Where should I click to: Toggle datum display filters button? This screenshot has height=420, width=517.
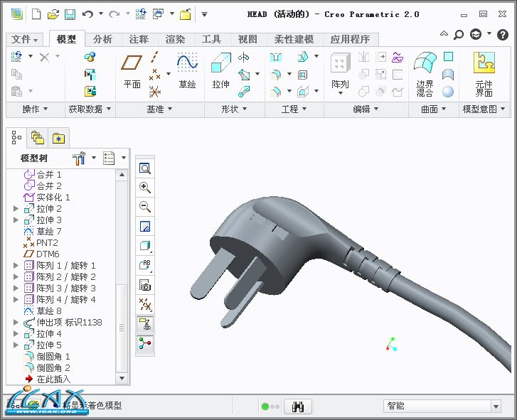tap(145, 304)
